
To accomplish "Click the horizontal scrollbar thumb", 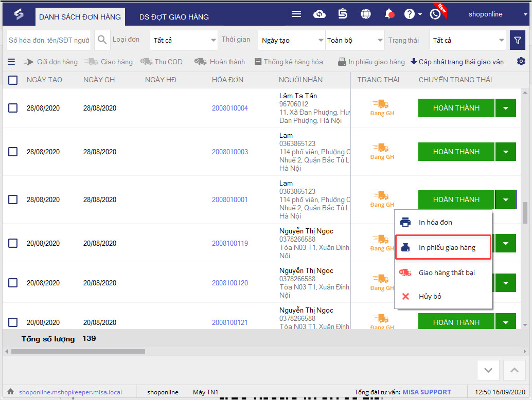I will point(78,352).
